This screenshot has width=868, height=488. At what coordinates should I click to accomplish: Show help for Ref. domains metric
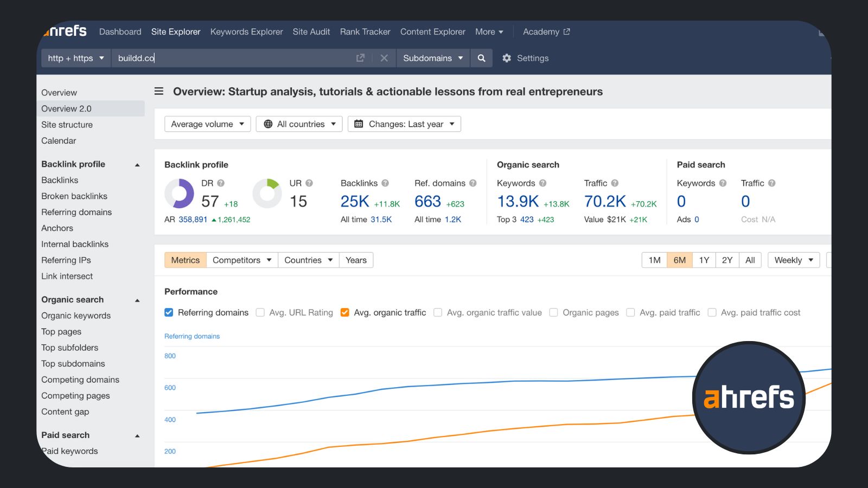point(473,183)
